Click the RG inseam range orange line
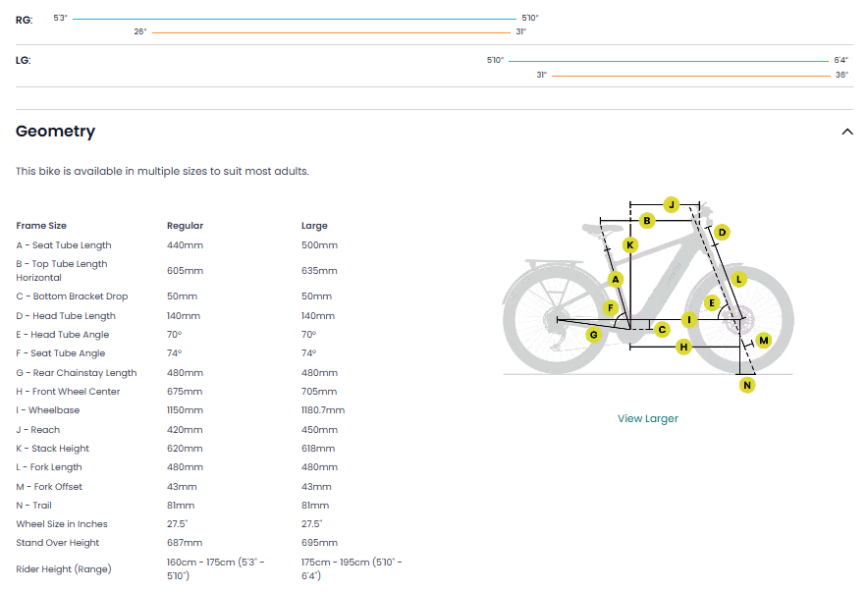This screenshot has height=592, width=868. tap(331, 32)
